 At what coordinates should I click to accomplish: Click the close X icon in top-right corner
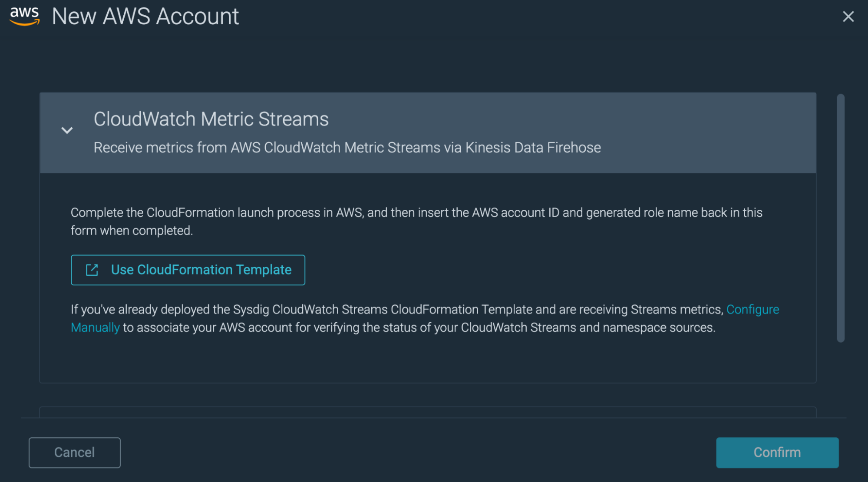click(x=848, y=16)
